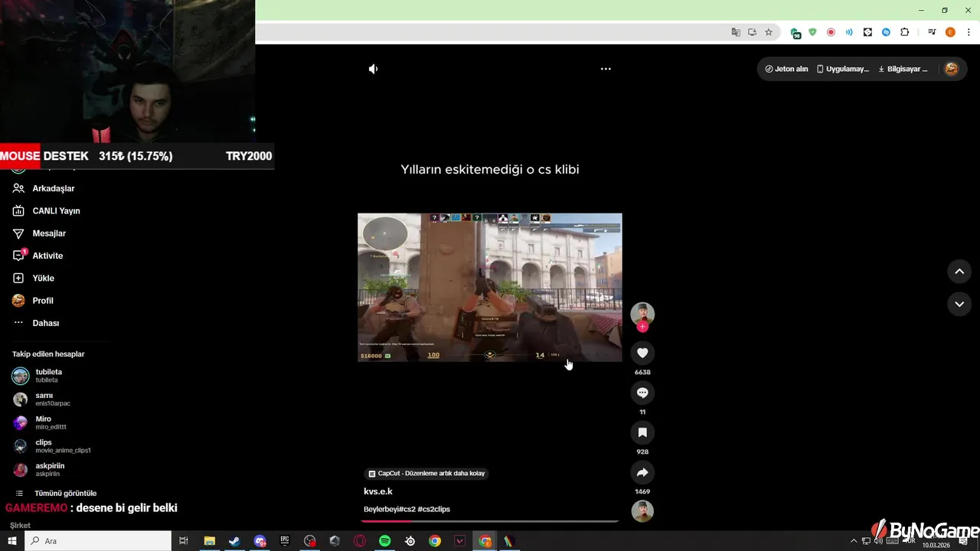This screenshot has height=551, width=980.
Task: Open the creator avatar beside the video
Action: 642,313
